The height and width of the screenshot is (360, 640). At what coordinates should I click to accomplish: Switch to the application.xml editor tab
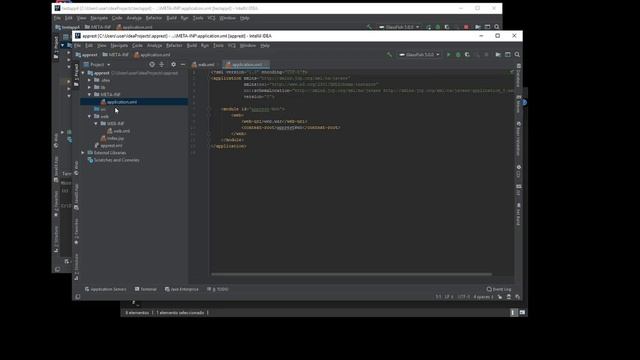pyautogui.click(x=245, y=64)
